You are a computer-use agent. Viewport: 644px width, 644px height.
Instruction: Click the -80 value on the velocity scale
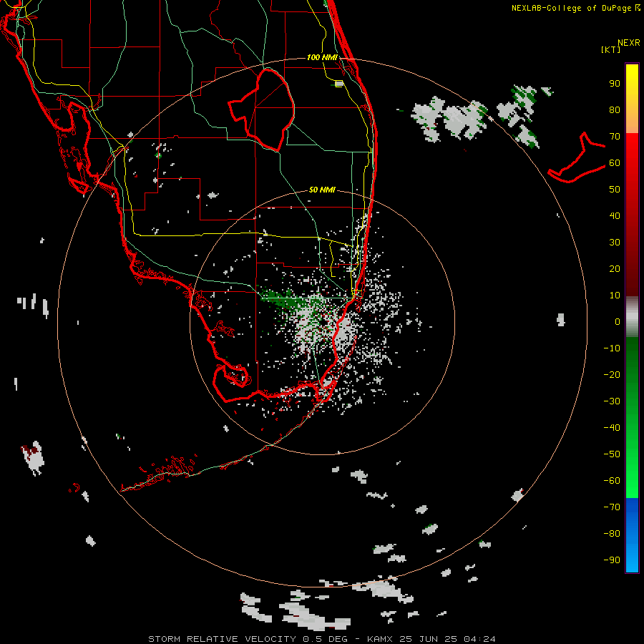coord(612,534)
